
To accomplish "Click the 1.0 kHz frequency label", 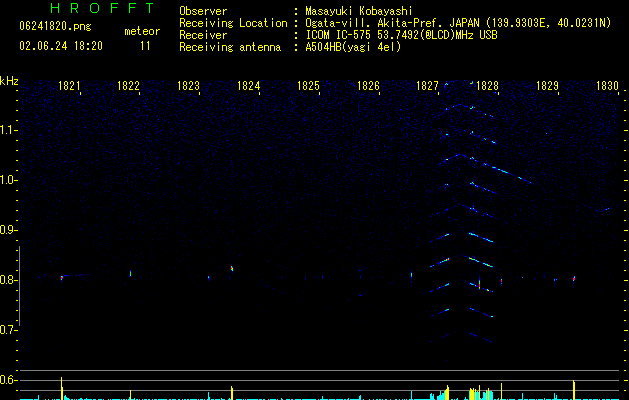I will pyautogui.click(x=8, y=180).
